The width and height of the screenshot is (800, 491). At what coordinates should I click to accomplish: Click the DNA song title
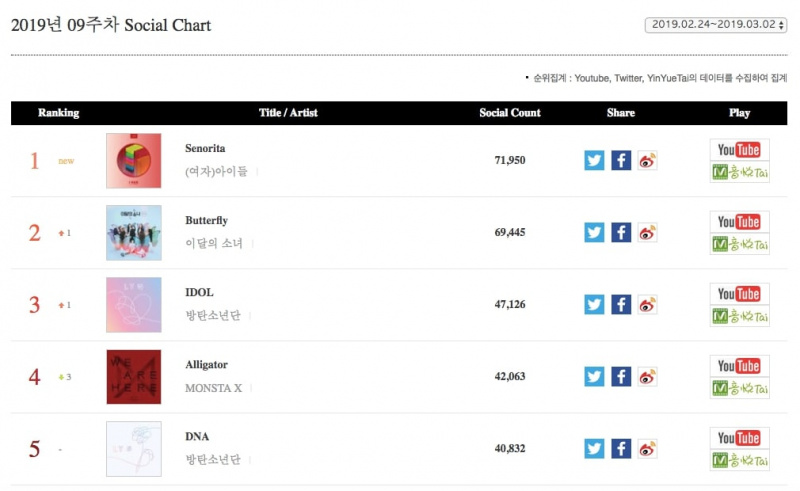(x=197, y=437)
